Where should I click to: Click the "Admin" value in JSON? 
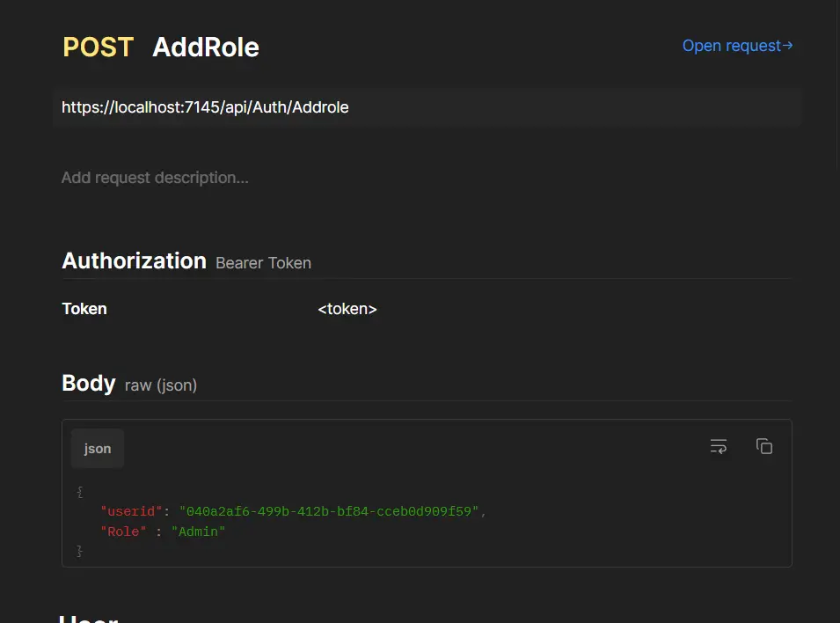click(x=198, y=531)
